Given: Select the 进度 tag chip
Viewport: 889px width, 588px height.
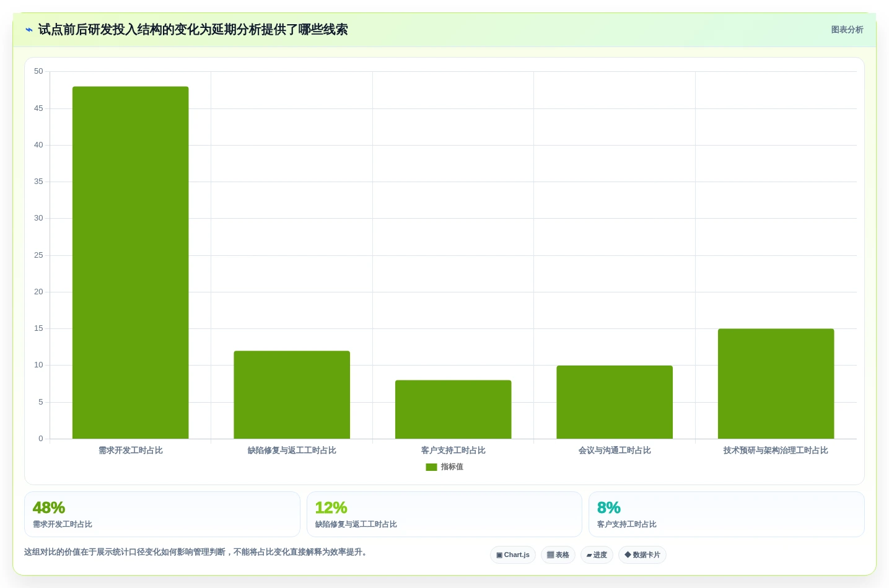Looking at the screenshot, I should click(x=597, y=555).
